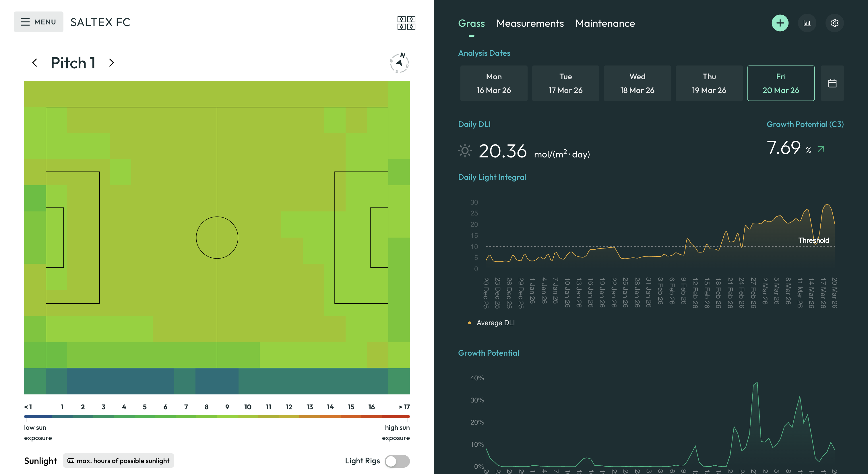Open the calendar date picker icon
Viewport: 868px width, 474px height.
pyautogui.click(x=832, y=83)
